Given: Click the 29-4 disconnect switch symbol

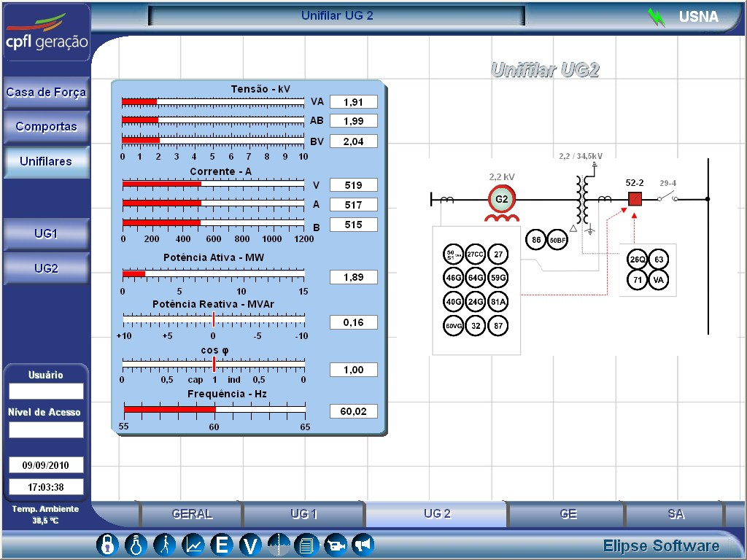Looking at the screenshot, I should tap(668, 197).
